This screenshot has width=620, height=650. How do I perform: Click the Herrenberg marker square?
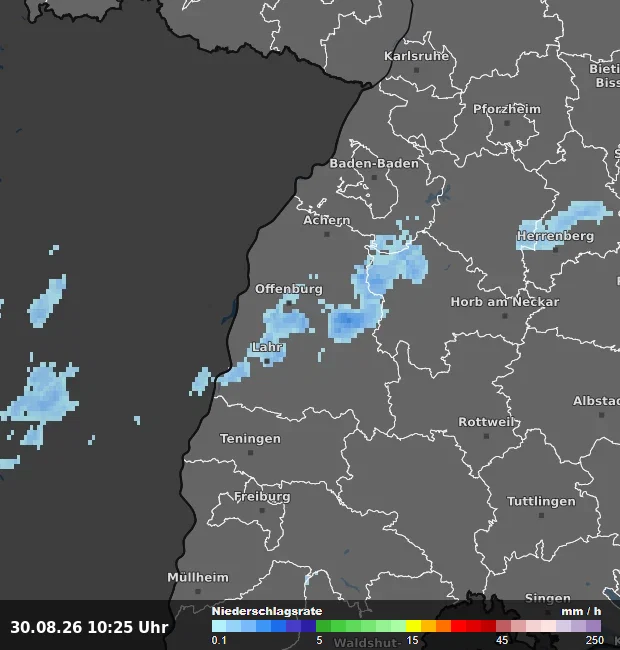pos(555,250)
